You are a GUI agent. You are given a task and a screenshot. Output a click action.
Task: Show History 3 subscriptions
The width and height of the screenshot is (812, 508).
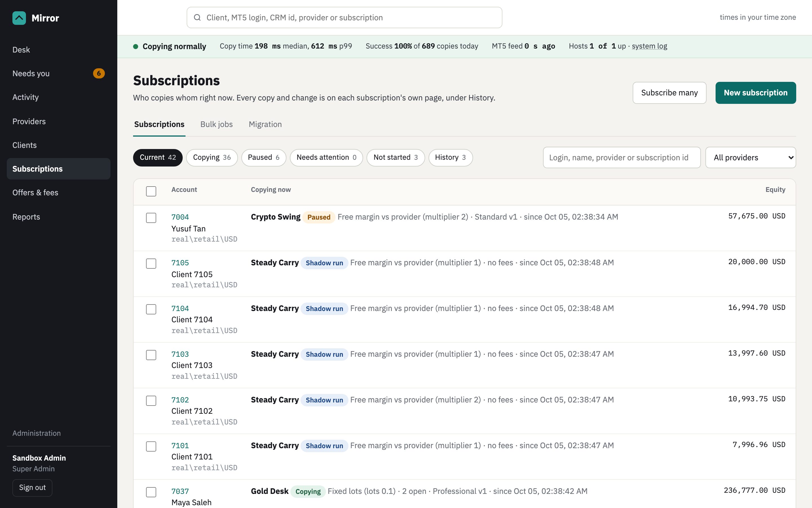tap(450, 157)
